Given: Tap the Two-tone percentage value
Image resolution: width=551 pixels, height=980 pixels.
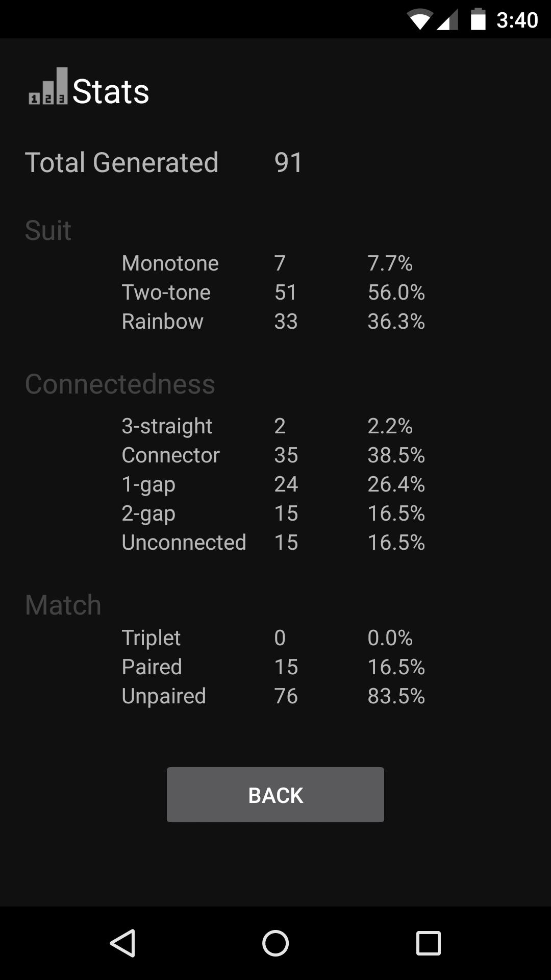Looking at the screenshot, I should pyautogui.click(x=396, y=292).
